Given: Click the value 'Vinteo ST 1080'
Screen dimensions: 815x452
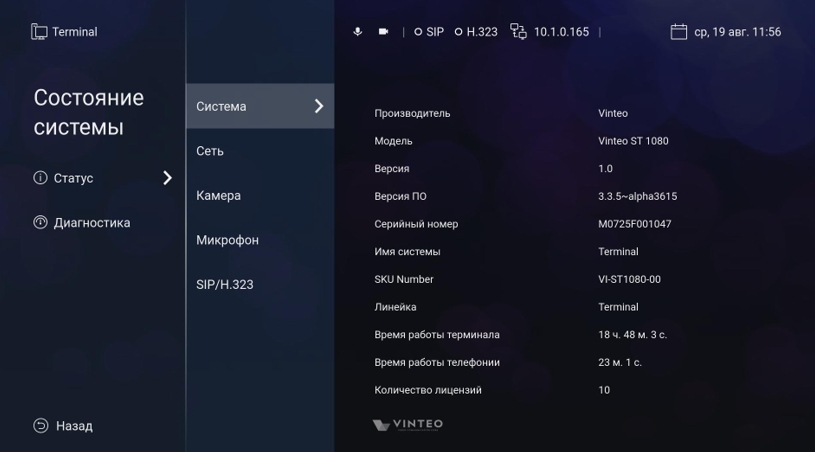Looking at the screenshot, I should point(633,141).
